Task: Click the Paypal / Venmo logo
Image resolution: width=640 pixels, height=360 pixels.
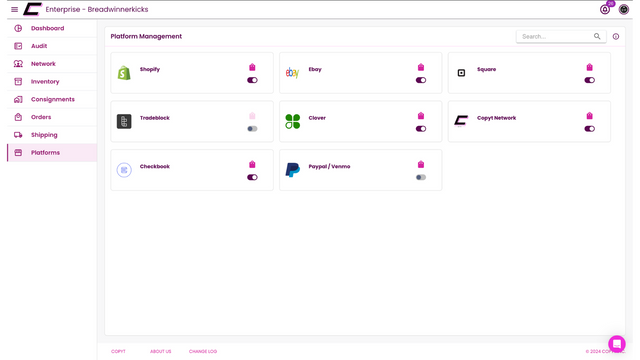Action: coord(292,170)
